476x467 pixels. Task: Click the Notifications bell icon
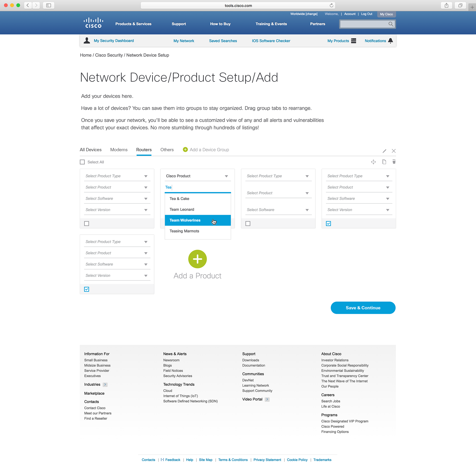coord(390,41)
